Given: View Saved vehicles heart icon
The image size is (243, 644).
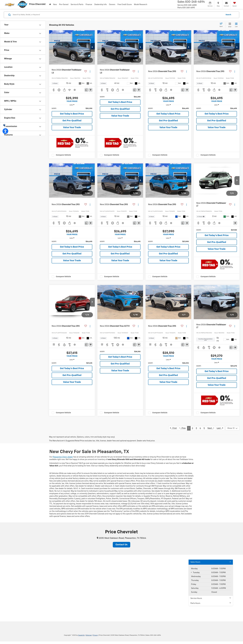Looking at the screenshot, I should (235, 4).
